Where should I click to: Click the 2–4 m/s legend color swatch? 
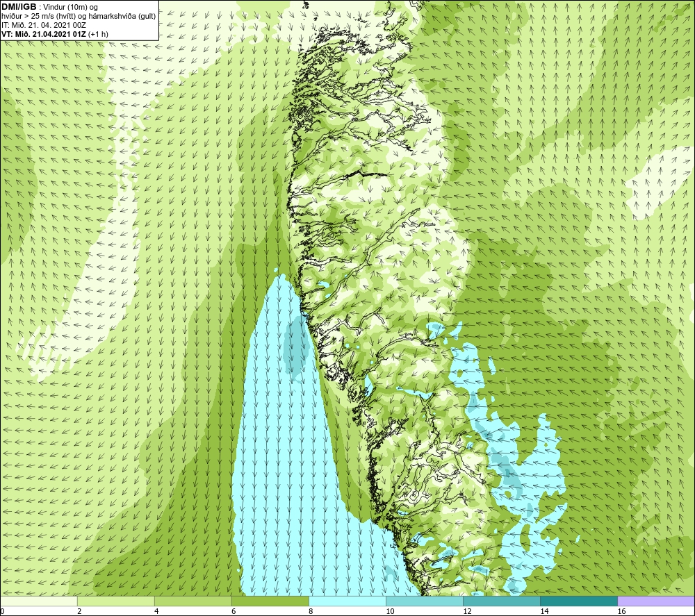(x=115, y=601)
